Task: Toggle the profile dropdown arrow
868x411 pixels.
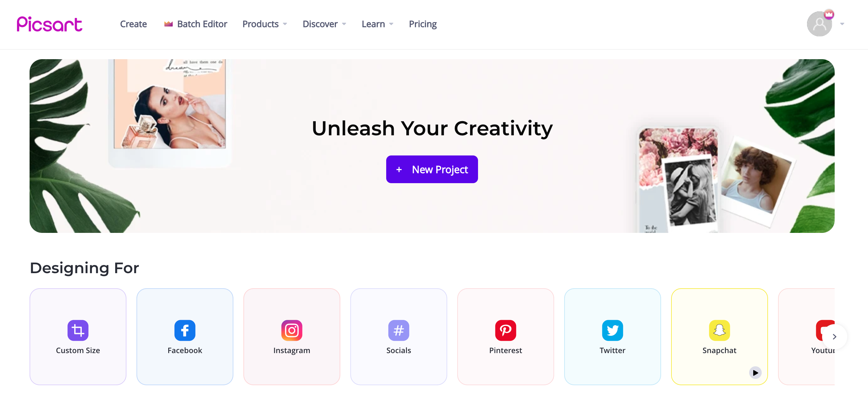Action: click(x=842, y=24)
